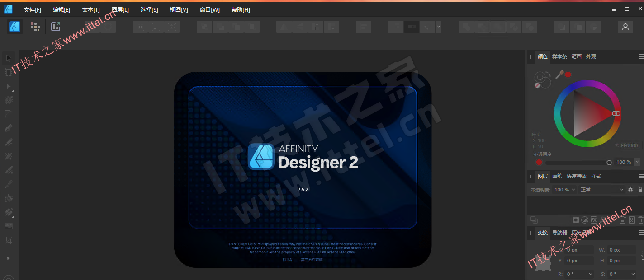Screen dimensions: 644x280
Task: Open the 窗口[W] menu
Action: tap(209, 10)
